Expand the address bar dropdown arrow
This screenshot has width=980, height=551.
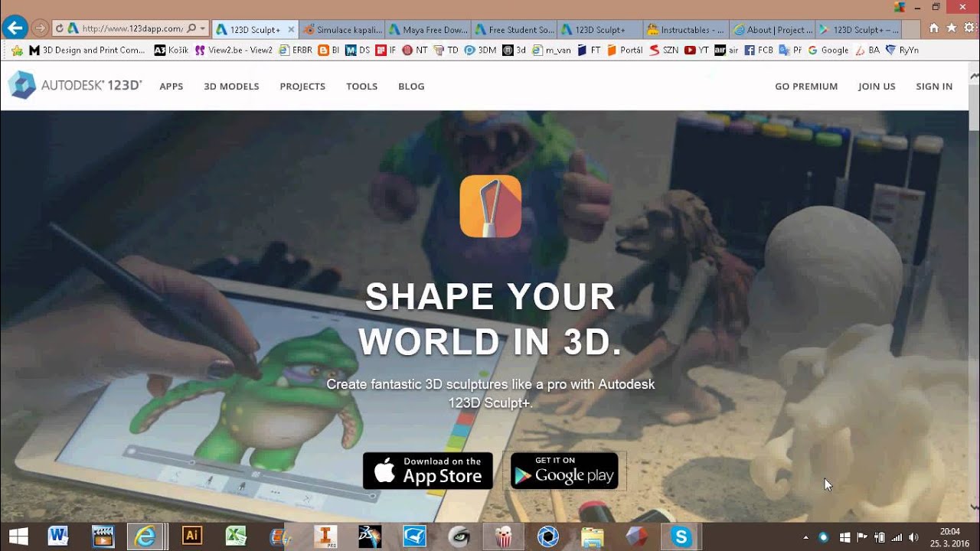pos(202,29)
